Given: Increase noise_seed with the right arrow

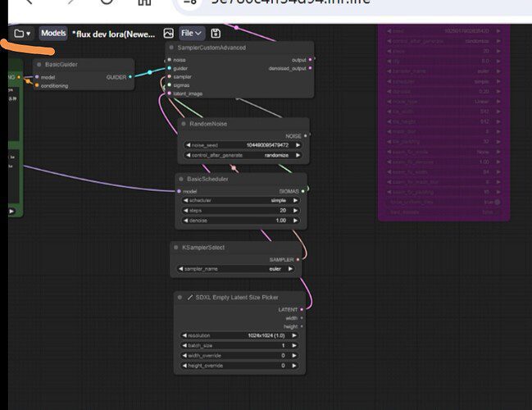Looking at the screenshot, I should [298, 145].
